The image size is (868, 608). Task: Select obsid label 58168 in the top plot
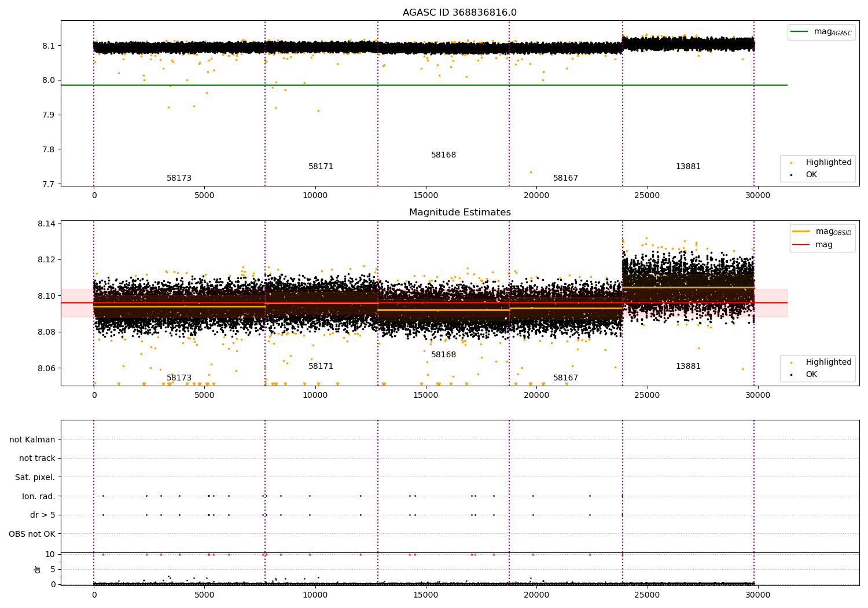(x=443, y=155)
